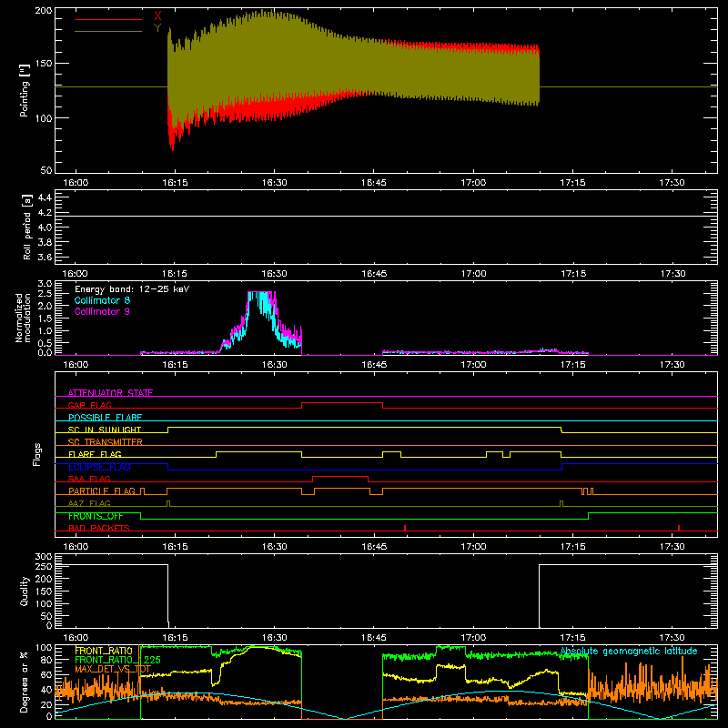Click the cyan Collimator 8 legend label

(102, 300)
